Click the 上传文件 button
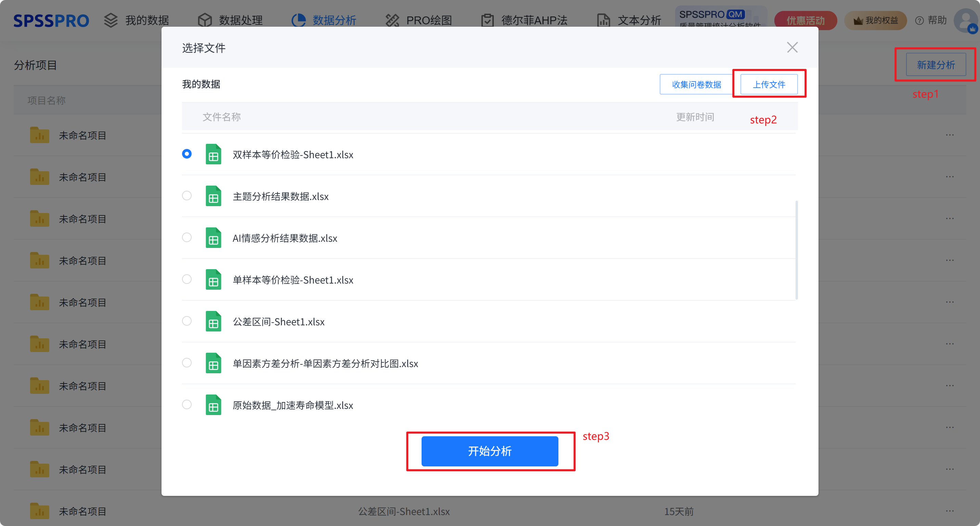Screen dimensions: 980x526 pos(769,84)
